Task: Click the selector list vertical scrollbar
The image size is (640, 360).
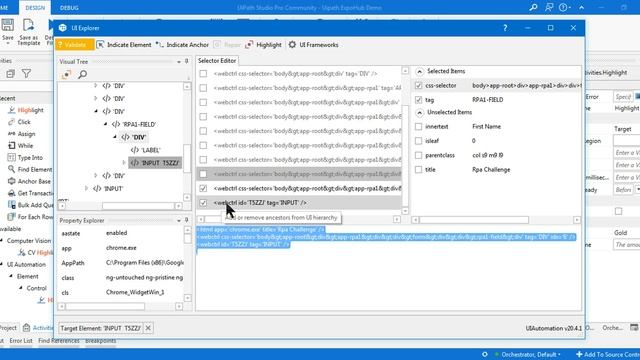Action: (405, 155)
